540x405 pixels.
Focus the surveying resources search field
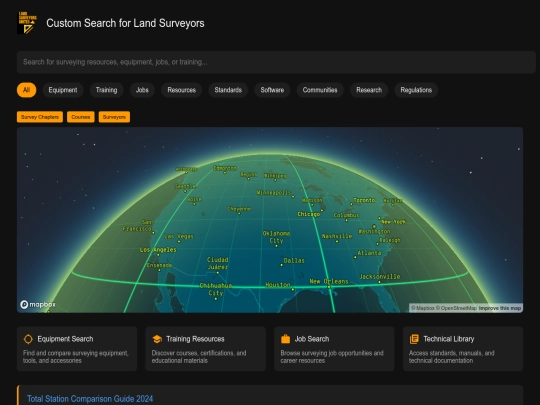[x=276, y=62]
